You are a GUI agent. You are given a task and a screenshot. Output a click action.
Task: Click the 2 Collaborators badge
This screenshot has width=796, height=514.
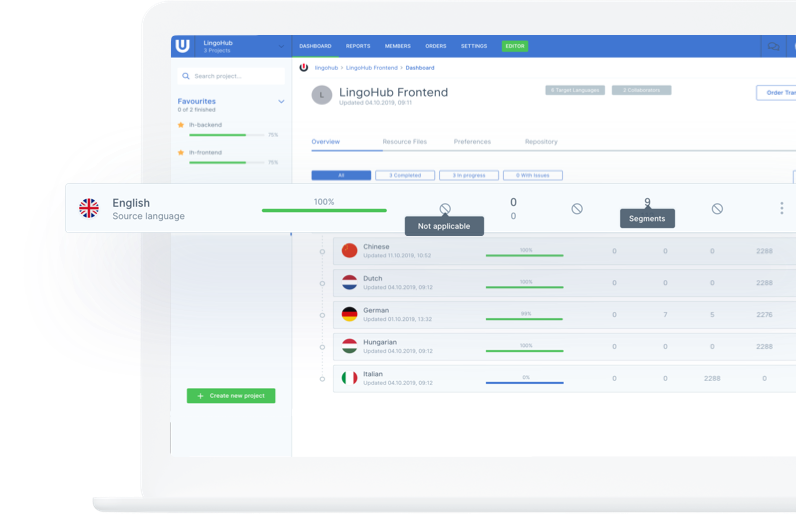[x=642, y=90]
